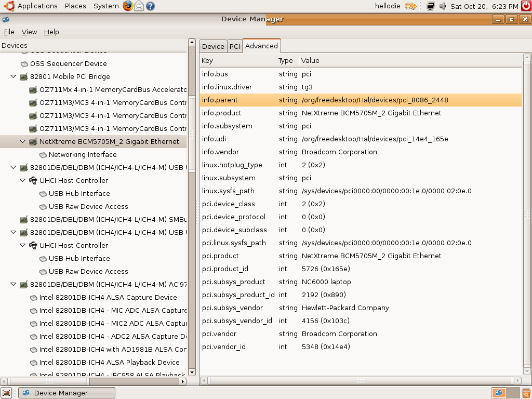Collapse the first UHCI Host Controller node

click(x=23, y=180)
